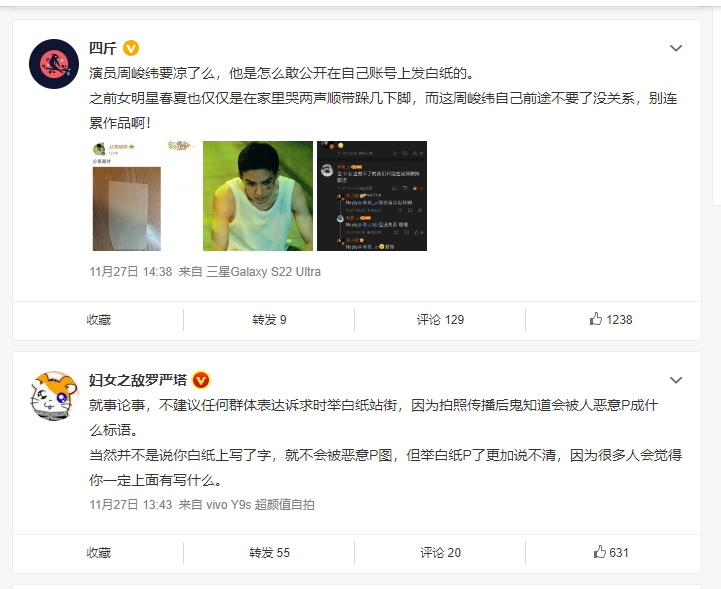Open the dark comments screenshot thumbnail
The width and height of the screenshot is (721, 589).
tap(372, 196)
